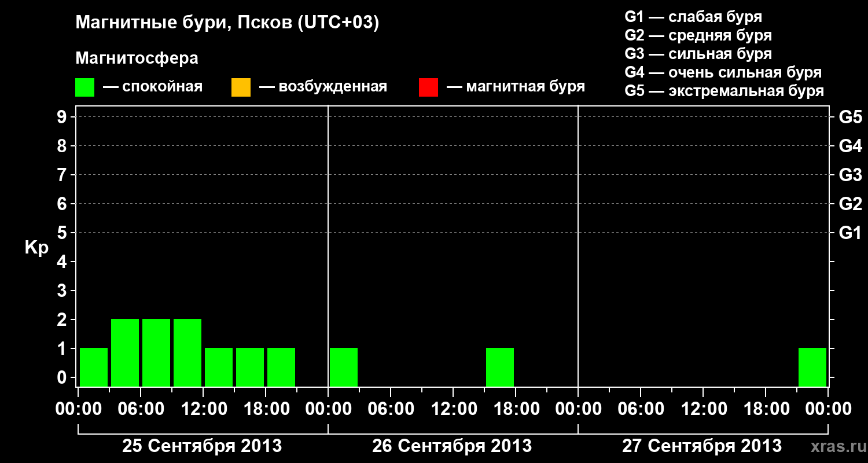
Task: Click the 'G1 — слабая буря' legend line
Action: point(693,17)
